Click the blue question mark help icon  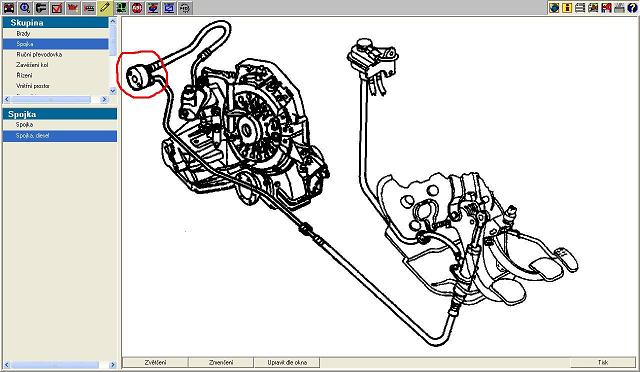tap(632, 7)
